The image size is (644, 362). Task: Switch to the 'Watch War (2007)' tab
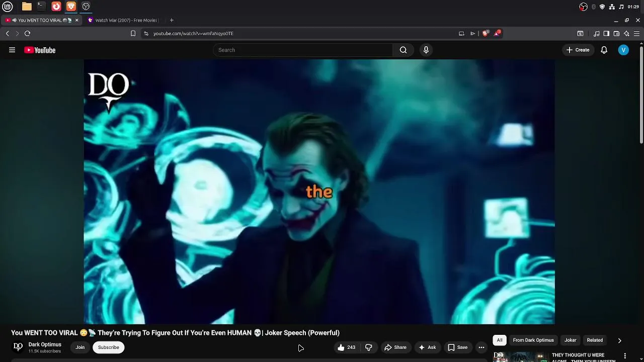click(x=123, y=20)
